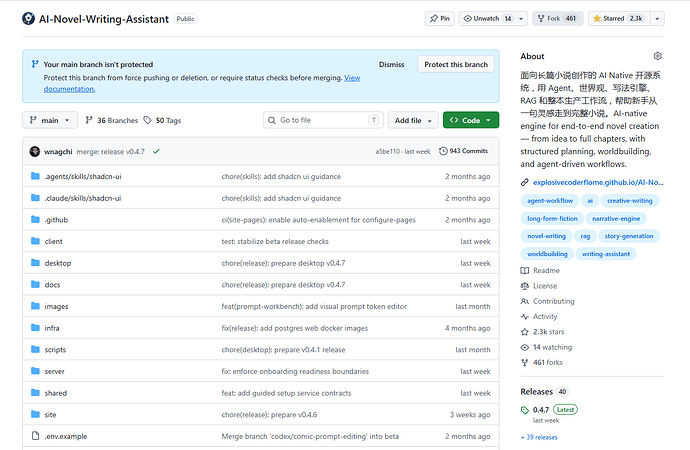Open the .env.example file
The height and width of the screenshot is (450, 690).
point(66,436)
